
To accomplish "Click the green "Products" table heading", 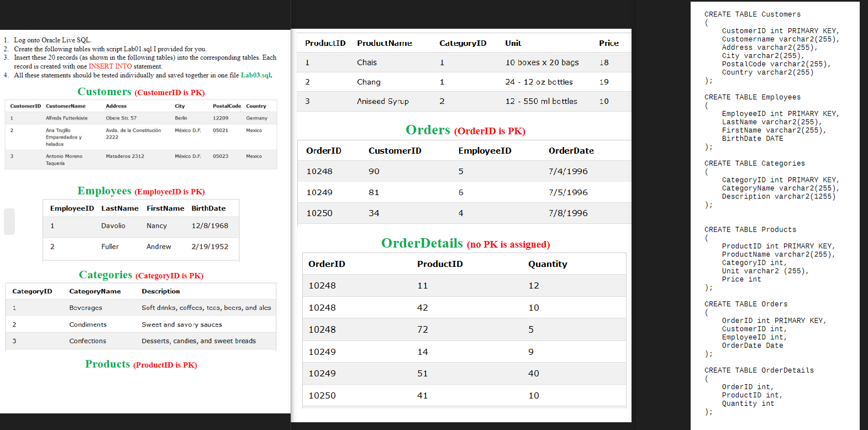I will click(x=108, y=364).
